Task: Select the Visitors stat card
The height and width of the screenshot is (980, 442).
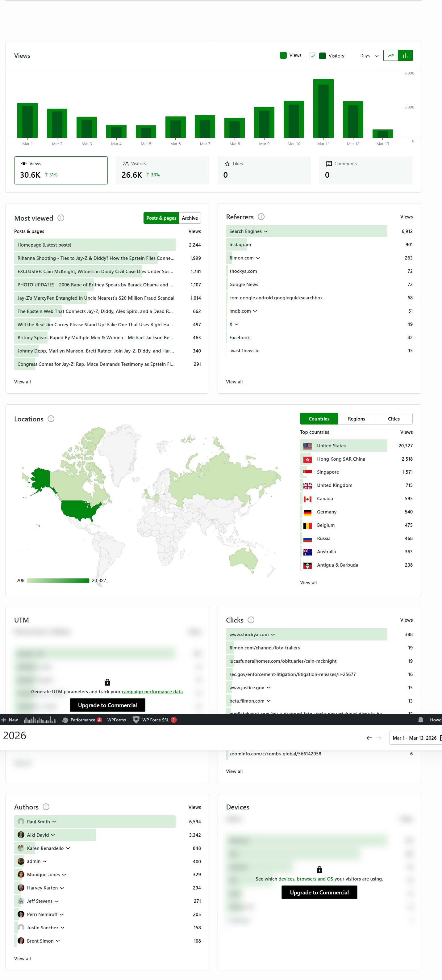Action: 162,170
